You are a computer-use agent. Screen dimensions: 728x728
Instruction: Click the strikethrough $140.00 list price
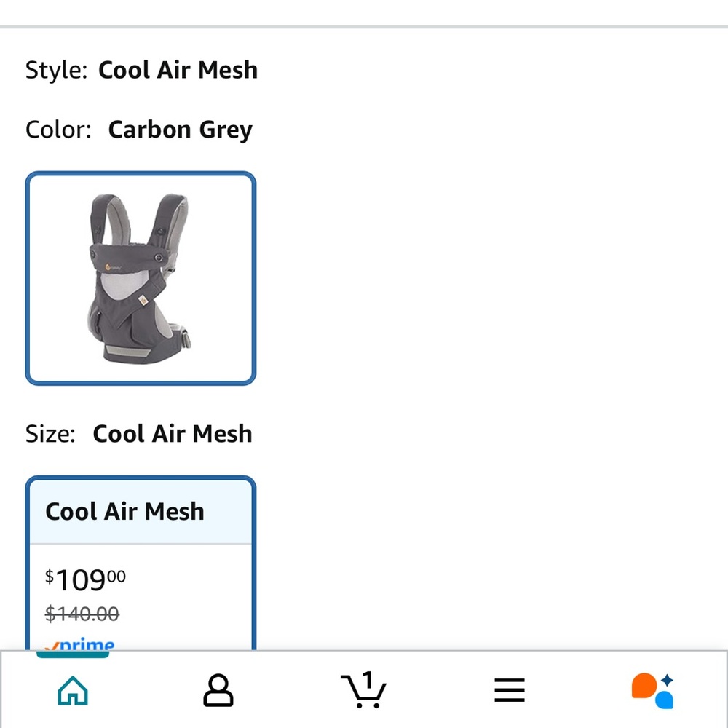tap(82, 614)
